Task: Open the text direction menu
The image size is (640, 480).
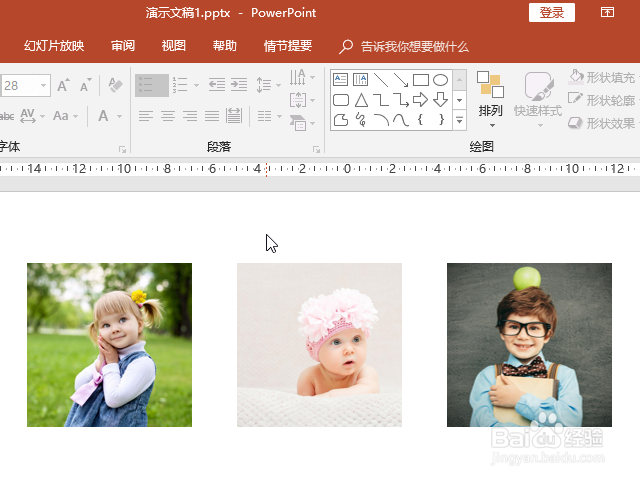Action: click(301, 77)
